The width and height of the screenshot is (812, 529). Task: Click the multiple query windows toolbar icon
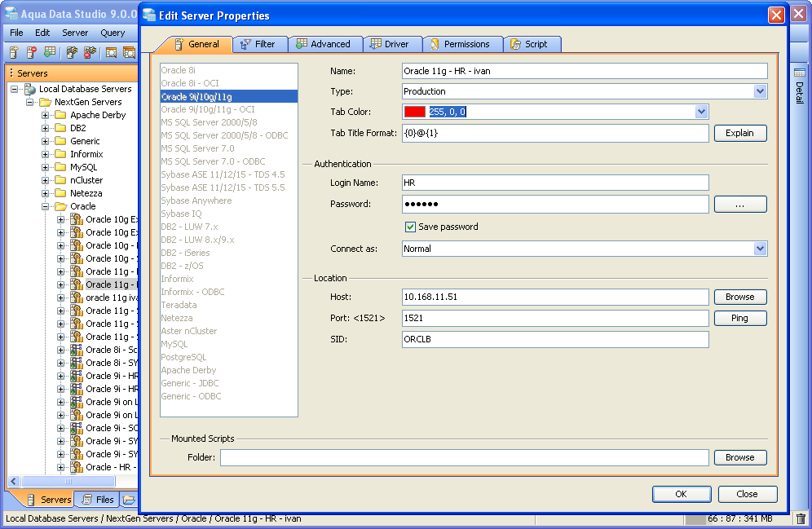129,52
